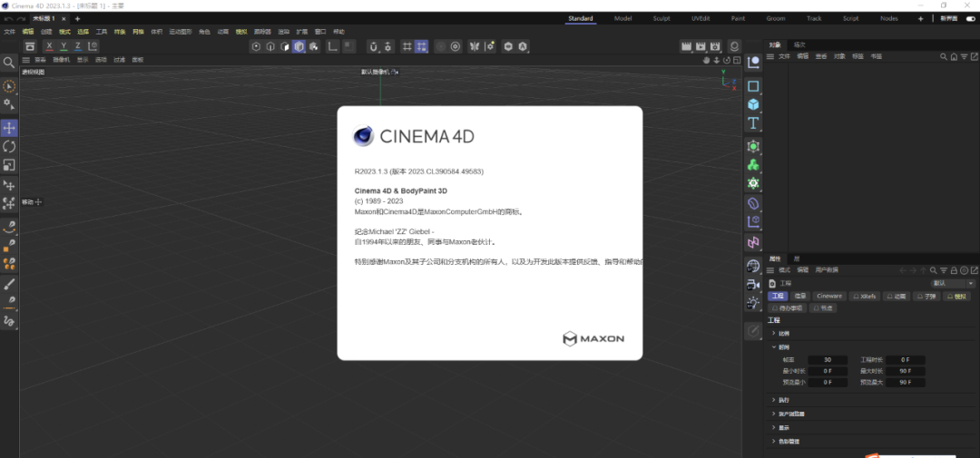Click the Rectangle spline icon
This screenshot has width=980, height=458.
(753, 85)
